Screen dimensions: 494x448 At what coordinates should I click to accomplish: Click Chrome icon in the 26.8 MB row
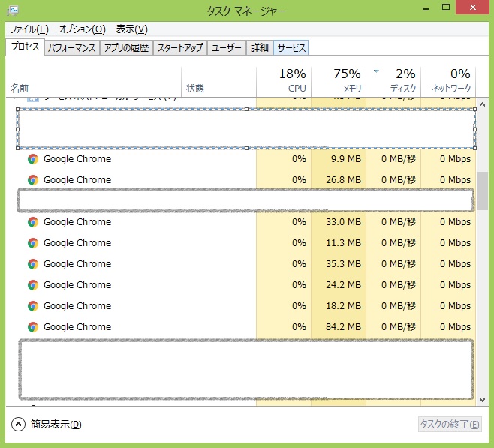pos(33,180)
